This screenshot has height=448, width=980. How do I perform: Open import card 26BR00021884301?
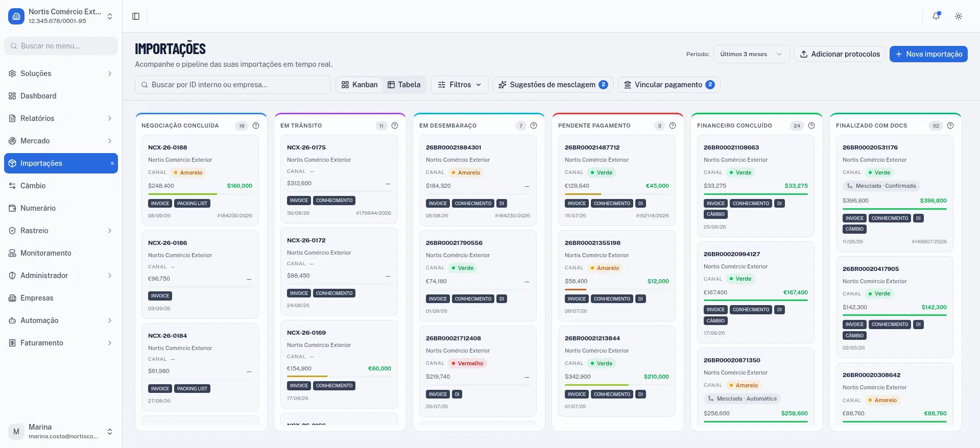pyautogui.click(x=478, y=181)
